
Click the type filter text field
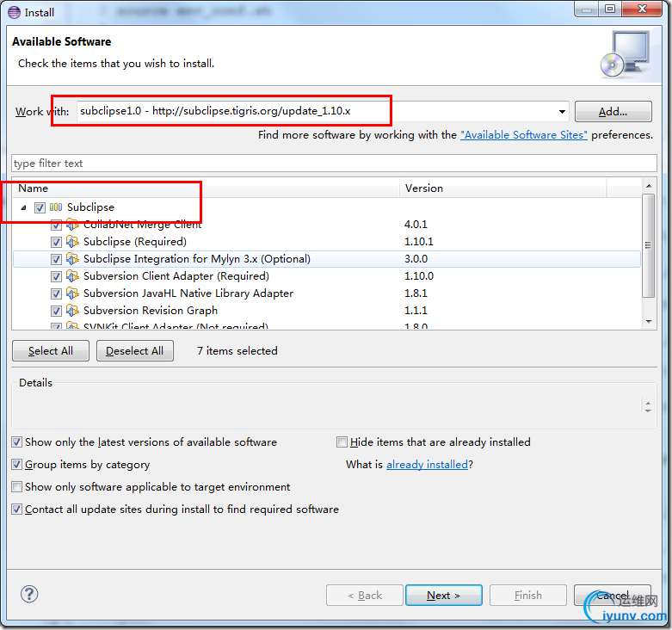coord(334,164)
